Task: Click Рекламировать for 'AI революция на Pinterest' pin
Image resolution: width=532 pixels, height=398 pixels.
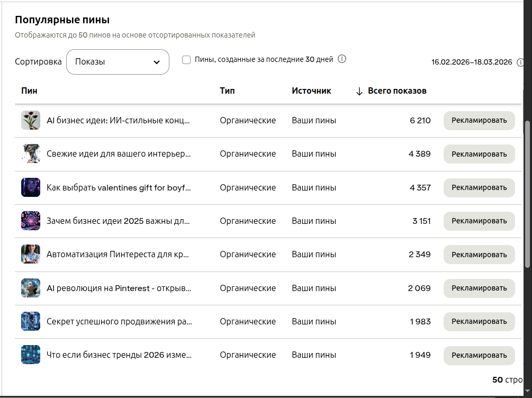Action: pos(479,288)
